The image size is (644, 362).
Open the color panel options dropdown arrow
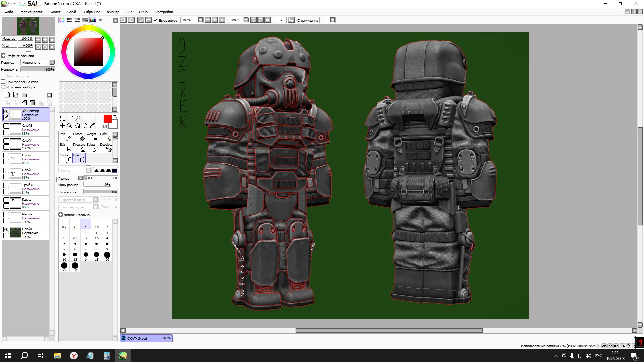(x=115, y=20)
